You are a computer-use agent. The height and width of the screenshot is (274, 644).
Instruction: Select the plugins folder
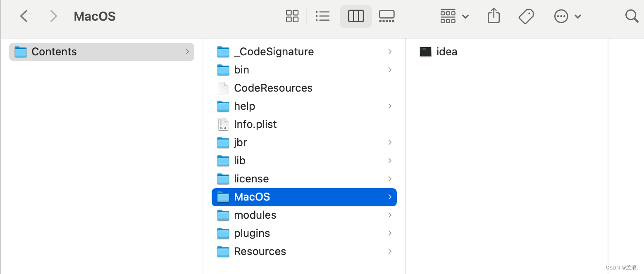(x=304, y=233)
